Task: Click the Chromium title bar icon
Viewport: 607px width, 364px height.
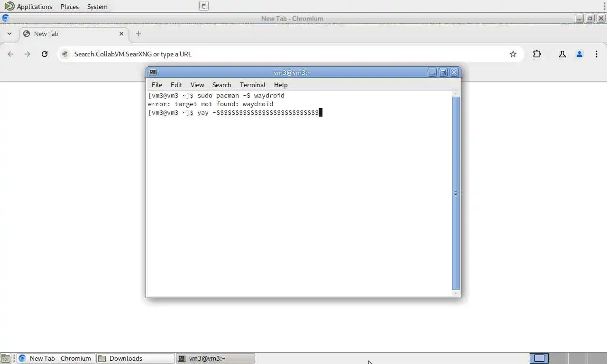Action: point(5,18)
